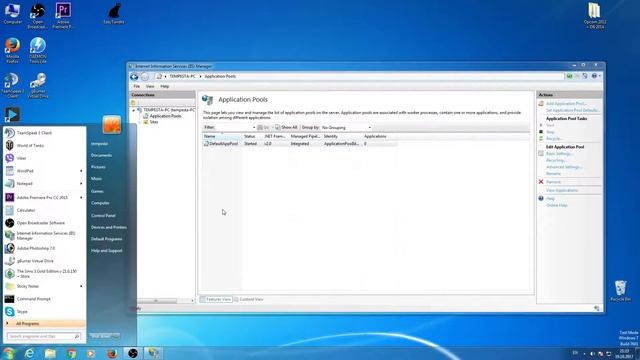Open Google Chrome from the taskbar
The width and height of the screenshot is (640, 360).
71,353
